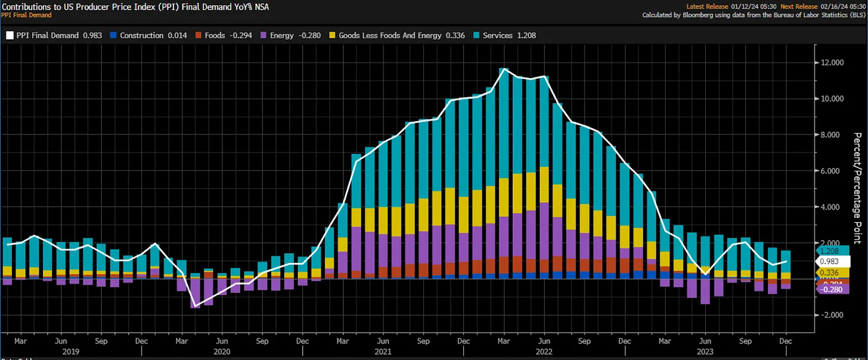This screenshot has height=360, width=868.
Task: Click legend value '-0.294' beside Foods
Action: 240,36
